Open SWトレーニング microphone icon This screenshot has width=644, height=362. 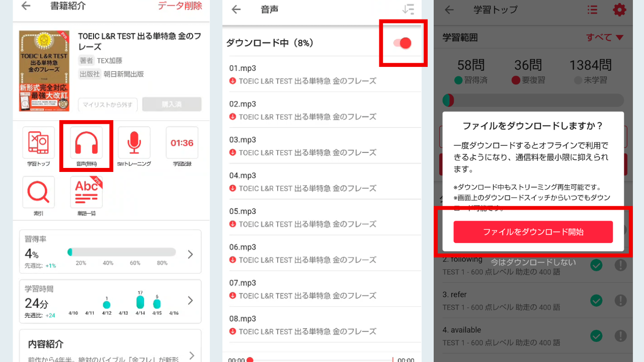[134, 143]
